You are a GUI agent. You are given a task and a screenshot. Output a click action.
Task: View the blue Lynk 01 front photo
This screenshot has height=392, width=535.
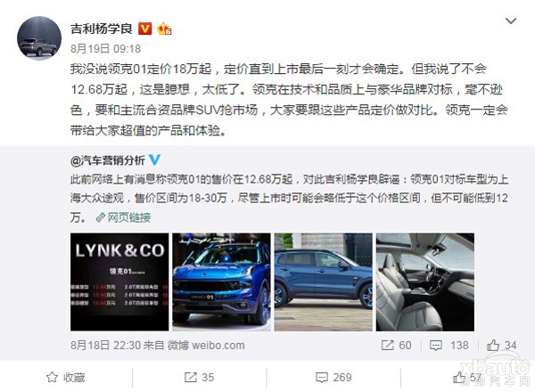click(221, 282)
